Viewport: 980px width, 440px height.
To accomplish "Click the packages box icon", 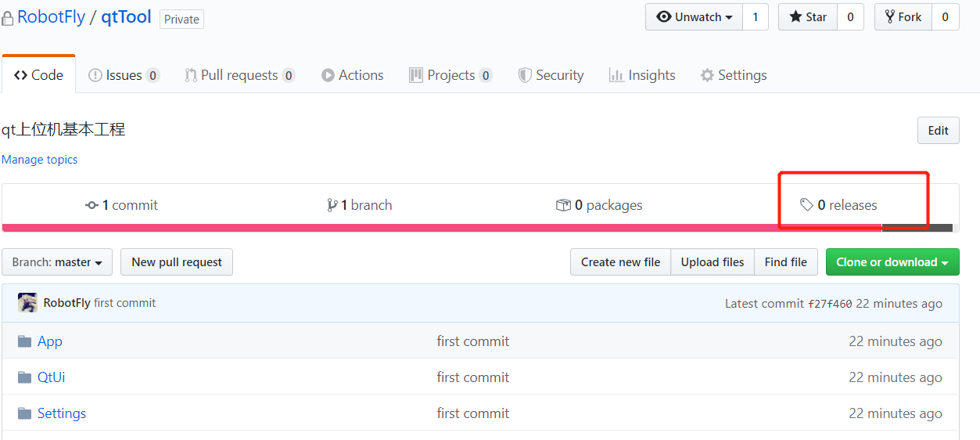I will (563, 205).
